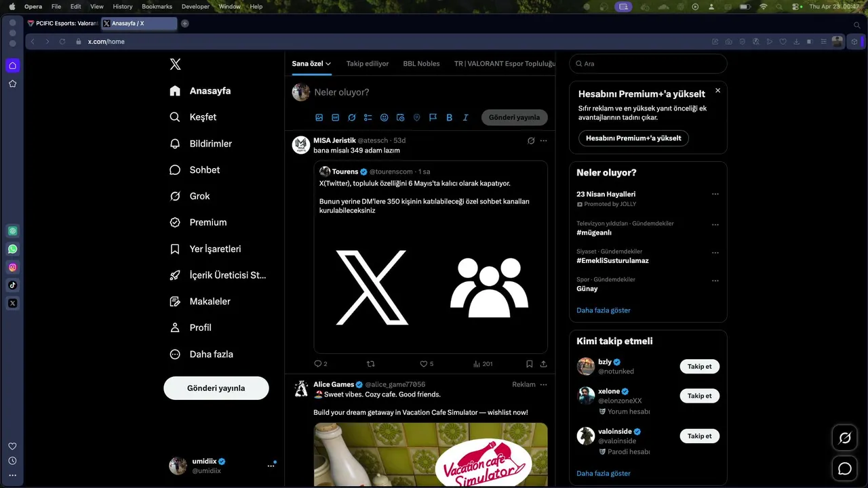Repost the MISA Jeristik post
868x488 pixels.
click(370, 364)
